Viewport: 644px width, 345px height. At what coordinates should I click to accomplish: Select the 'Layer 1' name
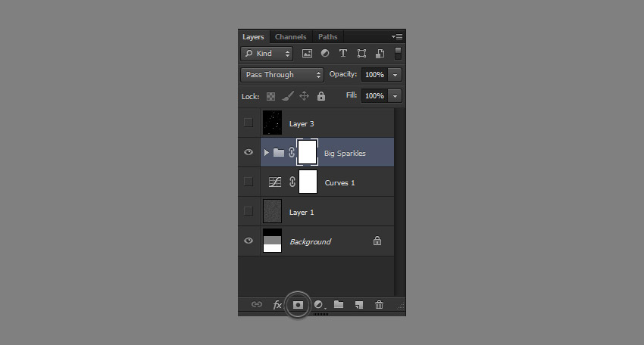tap(302, 213)
